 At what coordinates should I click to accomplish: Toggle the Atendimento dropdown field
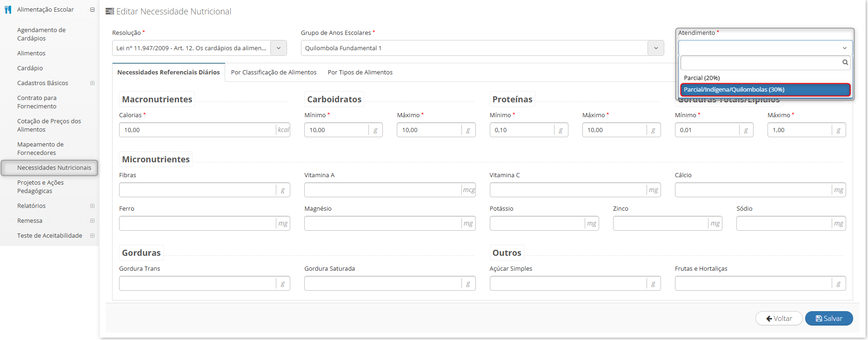765,48
